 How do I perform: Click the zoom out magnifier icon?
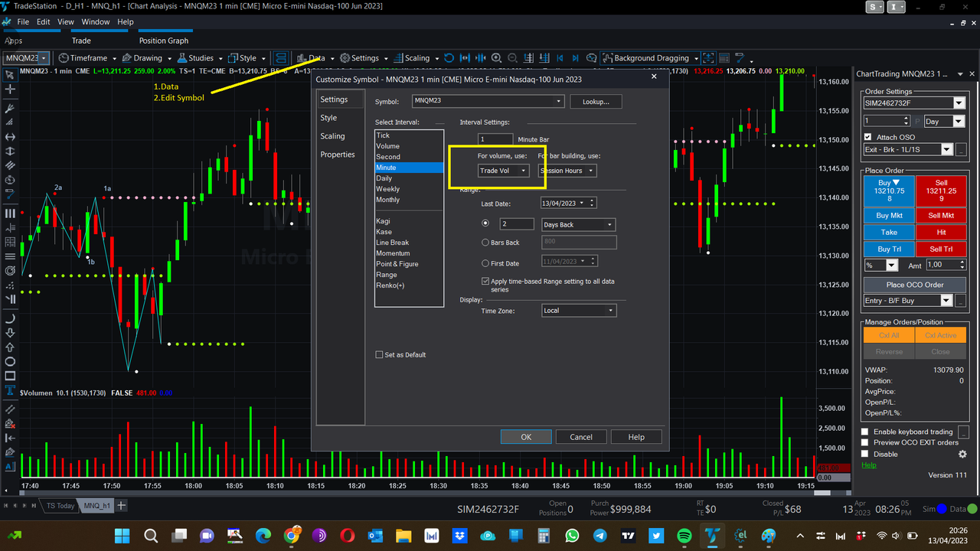click(512, 58)
